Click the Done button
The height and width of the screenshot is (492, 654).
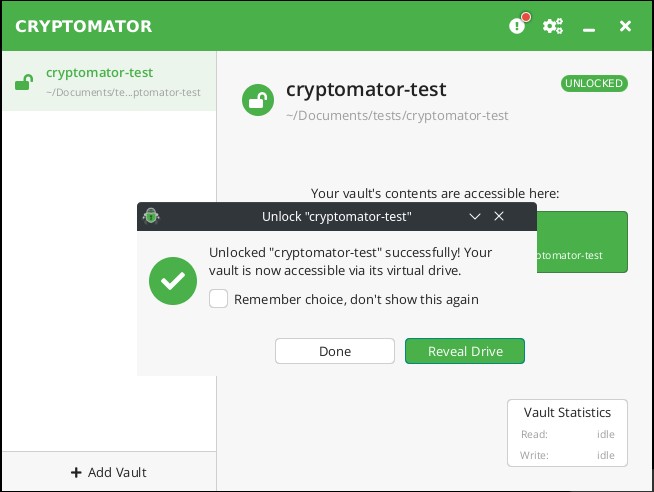tap(335, 351)
